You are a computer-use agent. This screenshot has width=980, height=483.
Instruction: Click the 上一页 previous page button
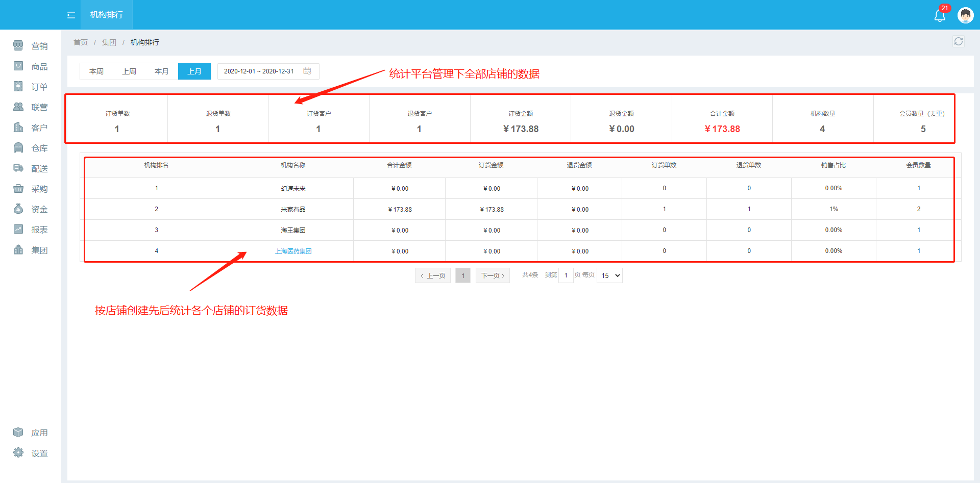(433, 275)
